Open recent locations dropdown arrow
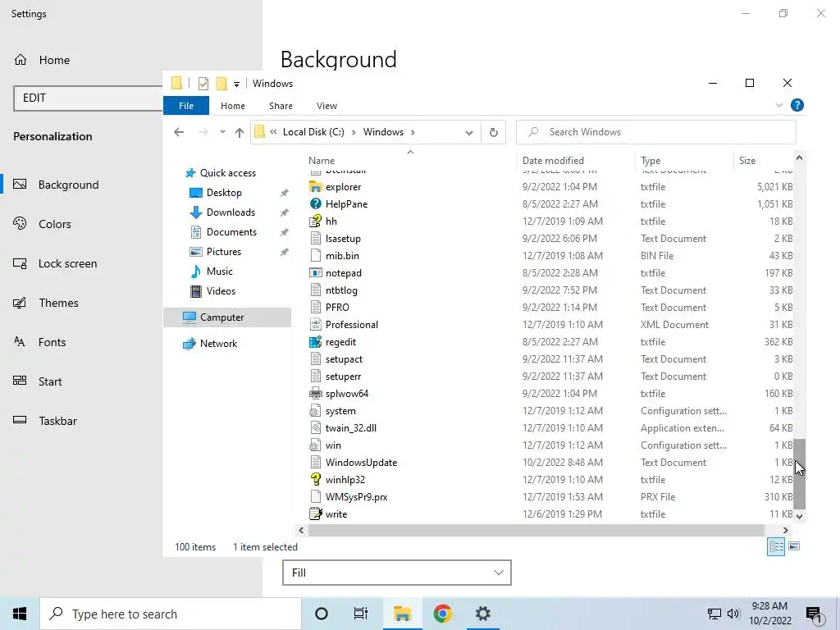 [222, 132]
